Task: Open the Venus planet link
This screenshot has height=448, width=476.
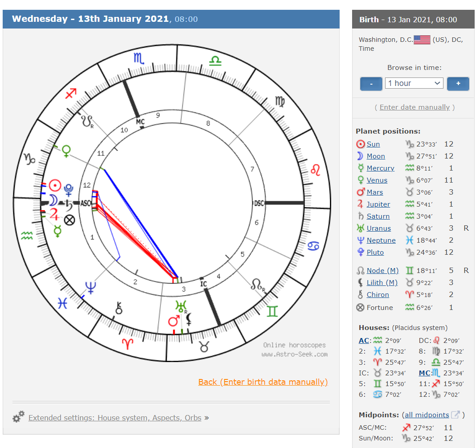Action: (377, 180)
